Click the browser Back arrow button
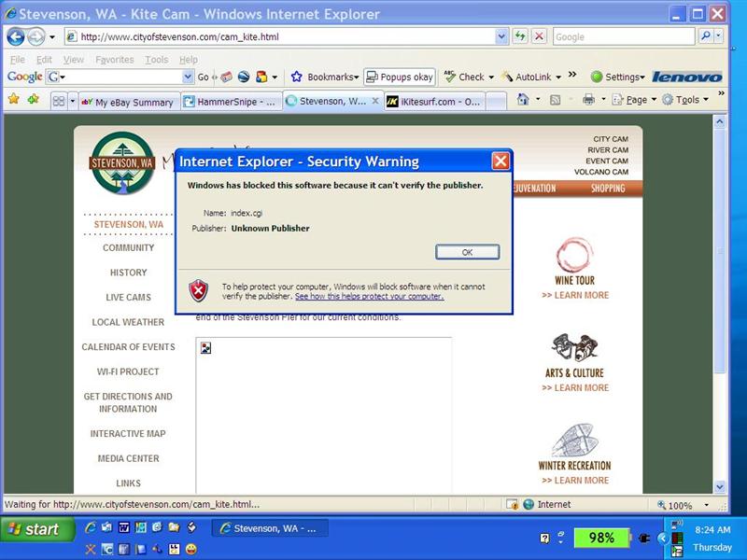The image size is (747, 560). [x=16, y=36]
